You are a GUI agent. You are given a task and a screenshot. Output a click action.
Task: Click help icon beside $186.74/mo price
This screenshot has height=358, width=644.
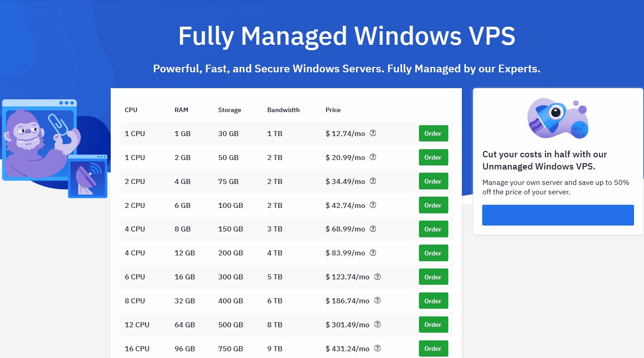(377, 301)
